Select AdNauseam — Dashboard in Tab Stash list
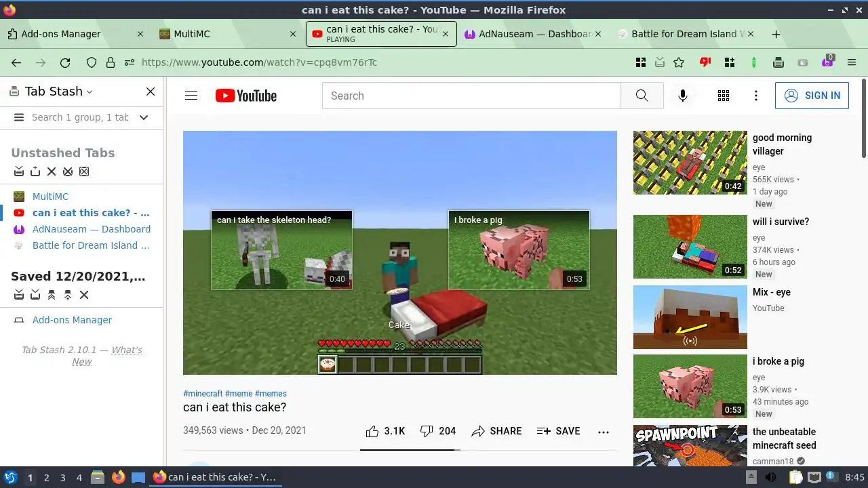868x488 pixels. coord(92,229)
